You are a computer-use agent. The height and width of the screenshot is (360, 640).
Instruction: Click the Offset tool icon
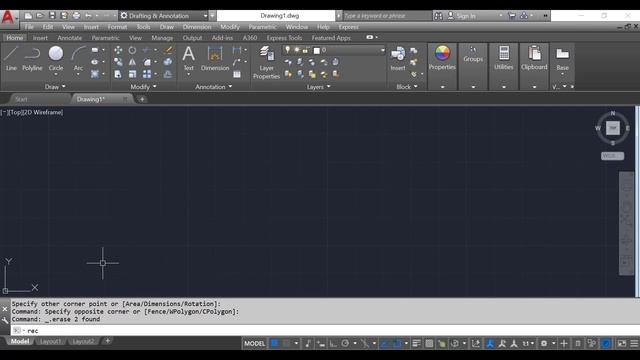(168, 74)
